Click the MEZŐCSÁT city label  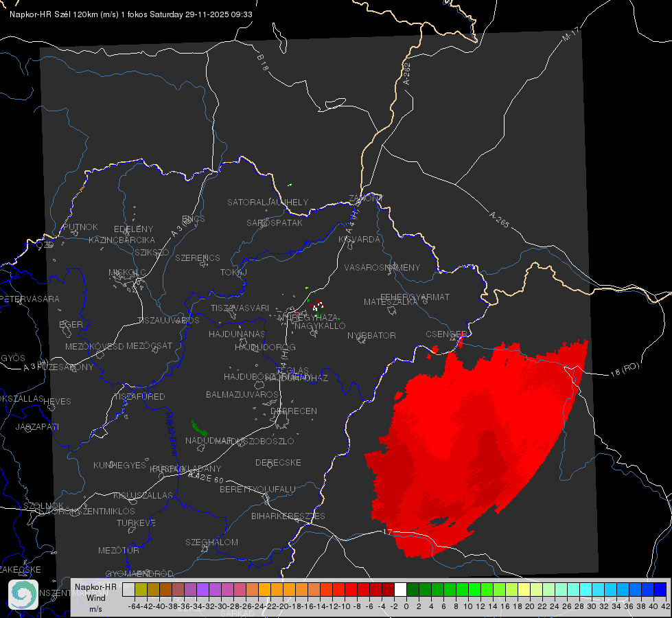pyautogui.click(x=150, y=345)
